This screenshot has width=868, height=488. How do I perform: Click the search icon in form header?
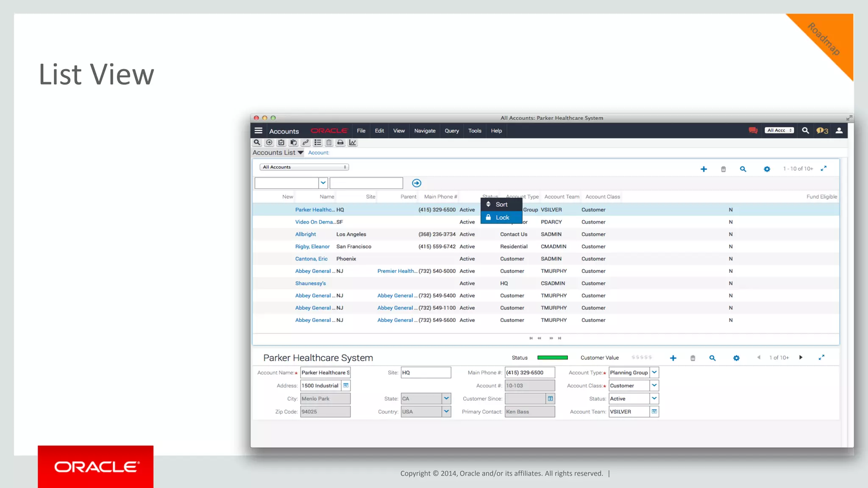pyautogui.click(x=712, y=358)
